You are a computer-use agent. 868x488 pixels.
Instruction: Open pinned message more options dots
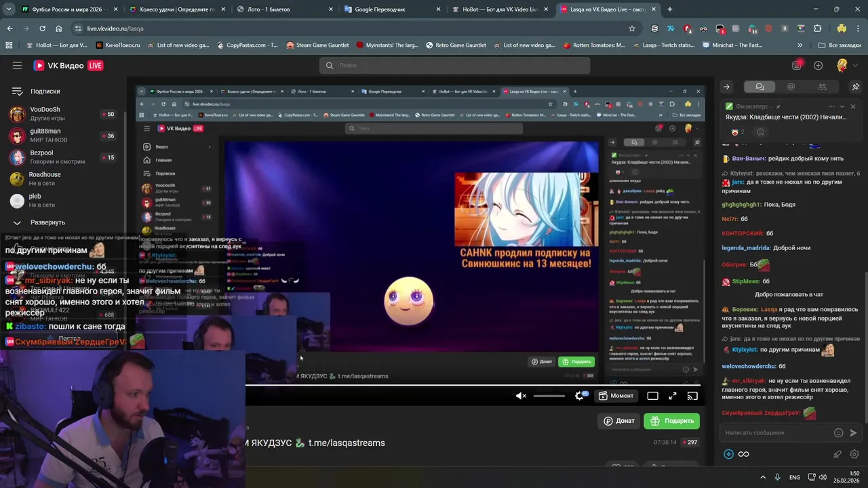tap(831, 106)
